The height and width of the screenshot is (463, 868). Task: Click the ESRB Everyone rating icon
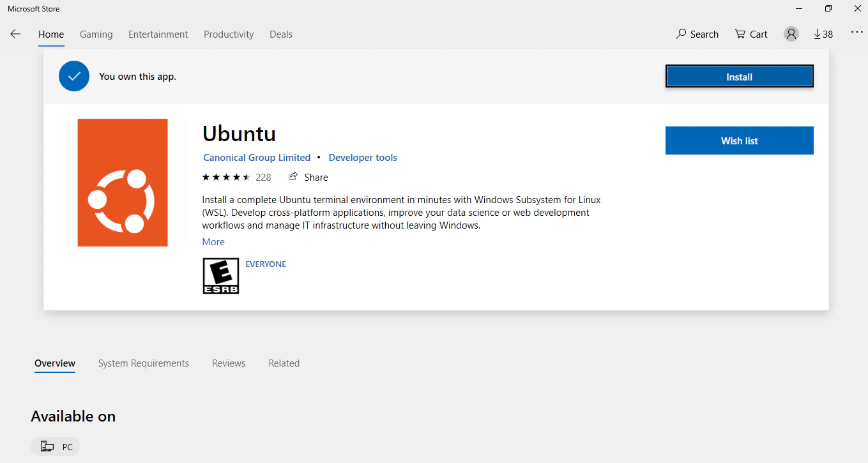(x=220, y=275)
